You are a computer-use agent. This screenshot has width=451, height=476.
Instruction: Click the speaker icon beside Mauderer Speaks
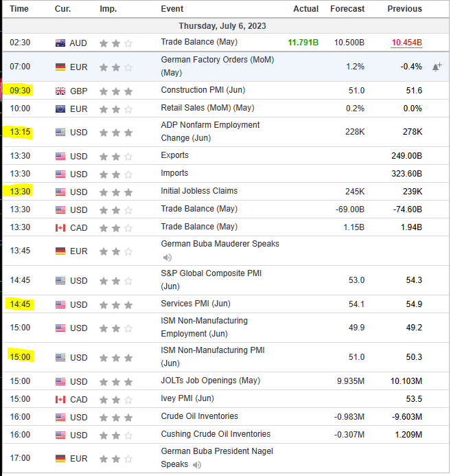point(167,258)
